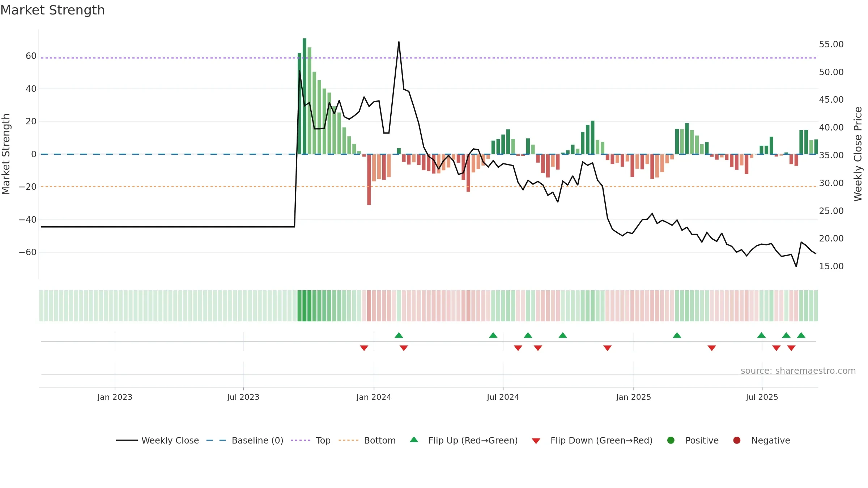Screen dimensions: 868x488
Task: Click the 15.00 tick on the price axis
Action: pos(831,266)
